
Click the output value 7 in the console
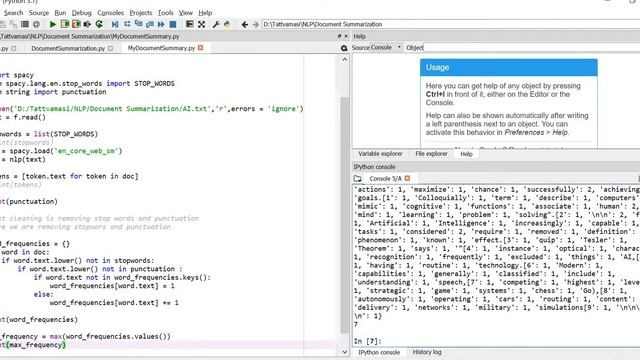[356, 324]
